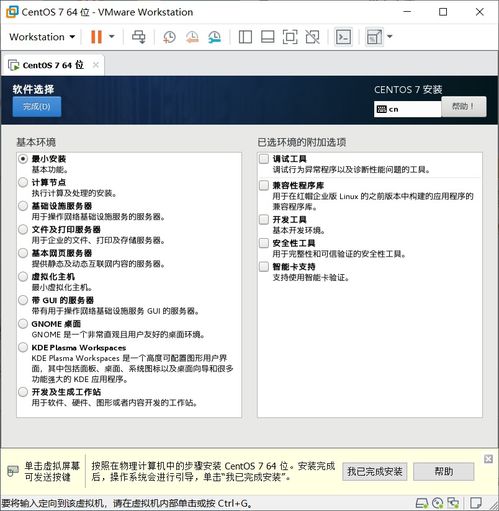Image resolution: width=499 pixels, height=511 pixels.
Task: Click the hard disk status icon
Action: [x=422, y=503]
